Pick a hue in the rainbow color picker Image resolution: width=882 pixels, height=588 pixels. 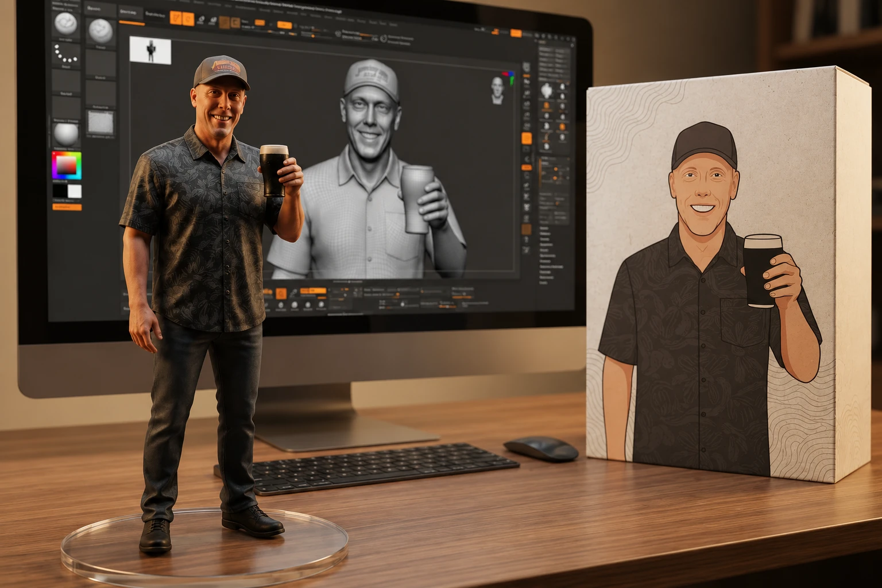click(67, 167)
